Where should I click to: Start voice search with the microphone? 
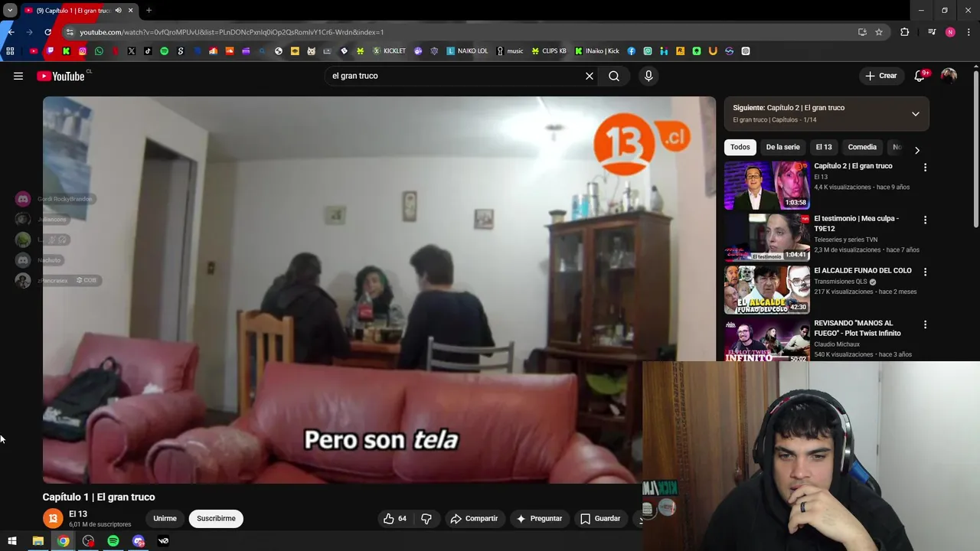click(x=648, y=76)
